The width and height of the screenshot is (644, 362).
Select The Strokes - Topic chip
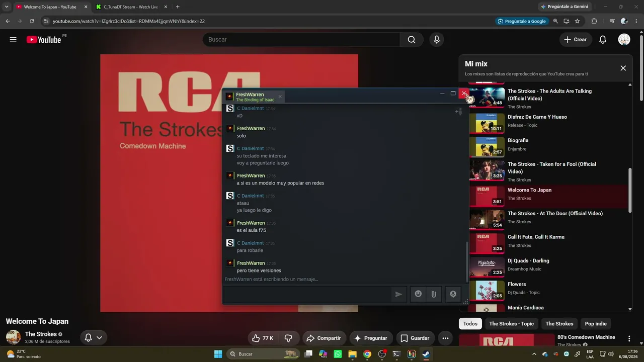click(x=511, y=324)
